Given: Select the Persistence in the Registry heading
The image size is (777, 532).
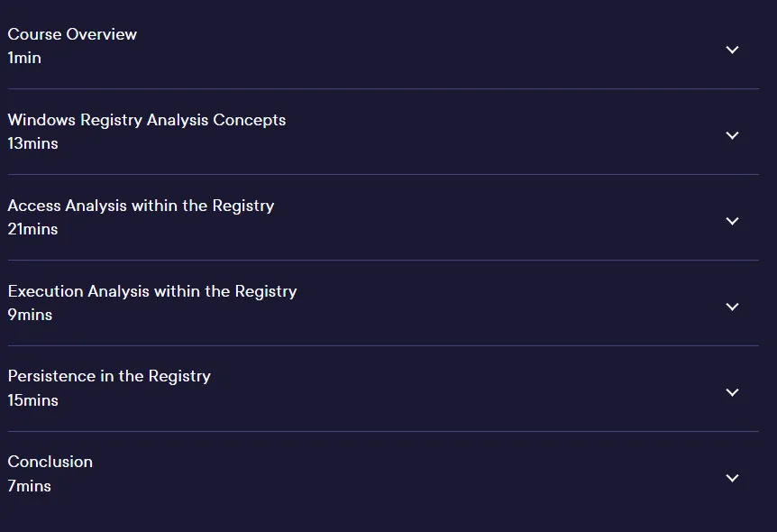Looking at the screenshot, I should tap(109, 377).
